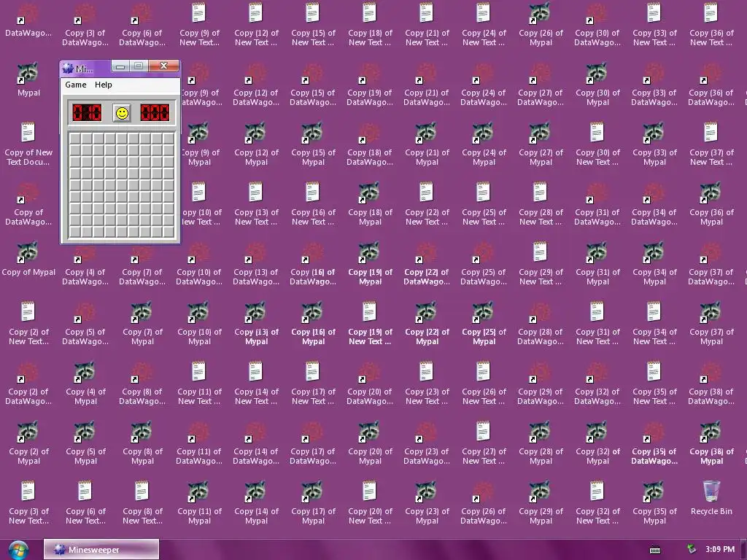Select 'Copy (9) of New Text...' file
Viewport: 747px width, 560px height.
coord(199,25)
